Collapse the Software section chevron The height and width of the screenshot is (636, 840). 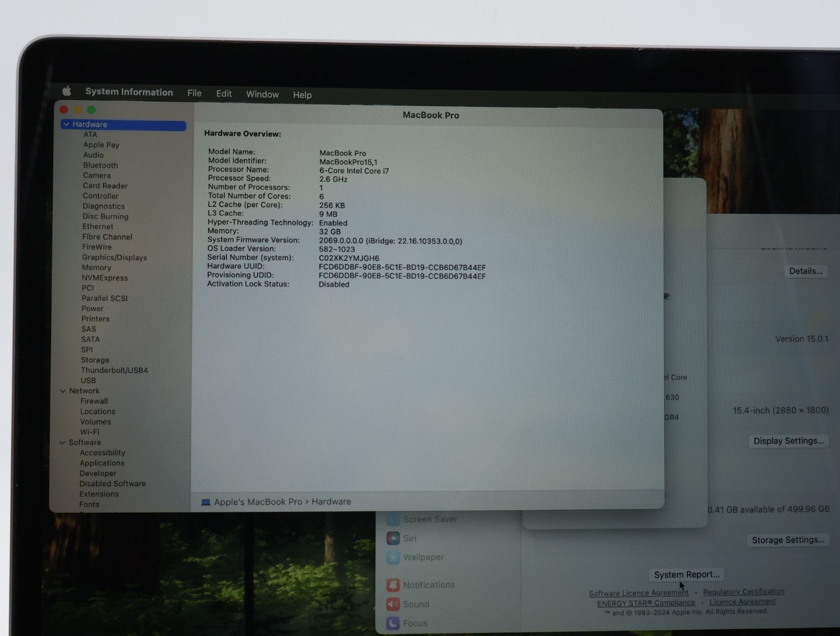pyautogui.click(x=62, y=442)
